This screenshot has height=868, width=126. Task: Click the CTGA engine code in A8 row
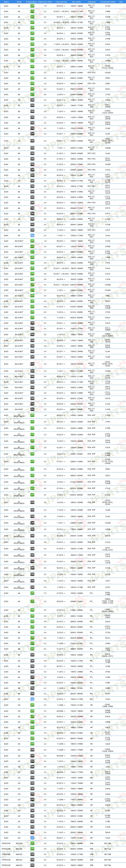coord(107,632)
